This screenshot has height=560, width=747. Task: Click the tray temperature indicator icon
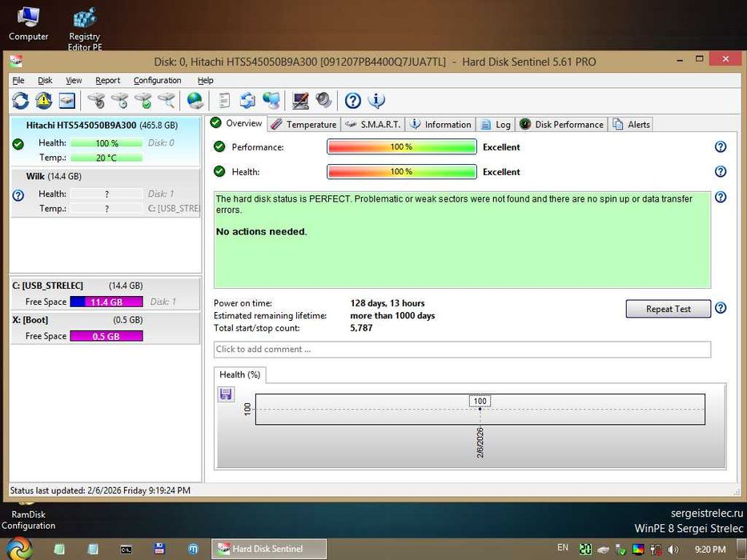click(x=585, y=550)
